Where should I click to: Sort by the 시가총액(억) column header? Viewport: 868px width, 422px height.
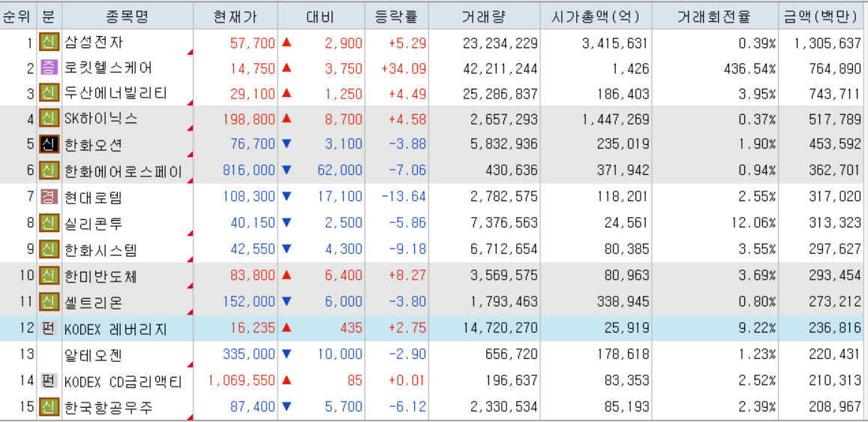point(596,16)
